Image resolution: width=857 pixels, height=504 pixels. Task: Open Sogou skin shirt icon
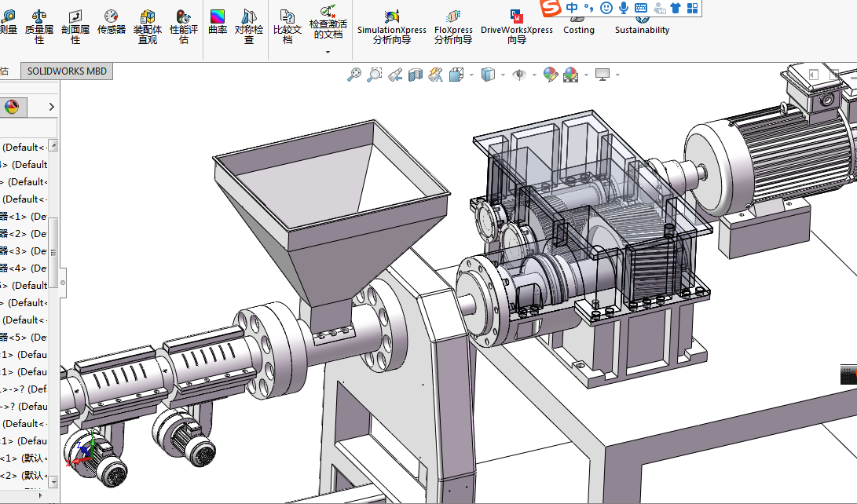[x=676, y=8]
